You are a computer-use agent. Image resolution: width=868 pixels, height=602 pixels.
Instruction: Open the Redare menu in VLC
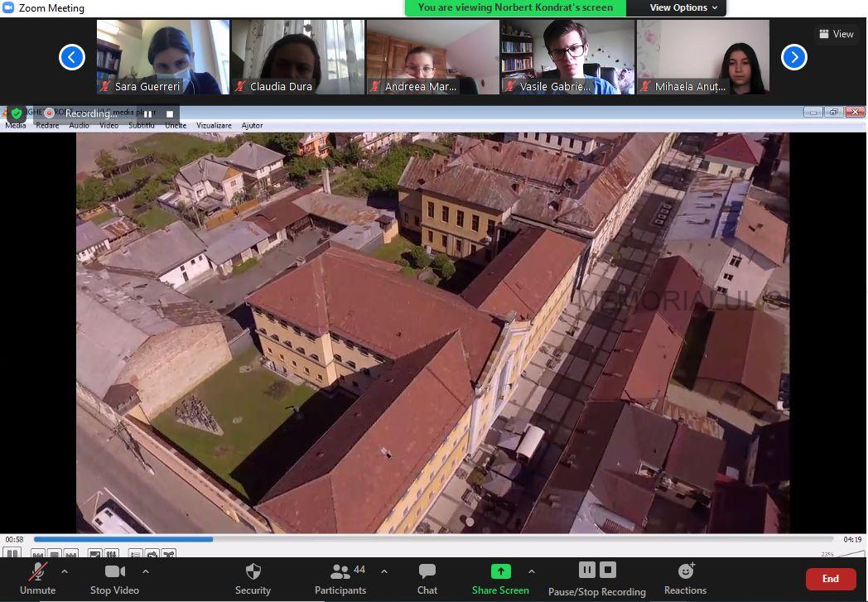pos(47,126)
